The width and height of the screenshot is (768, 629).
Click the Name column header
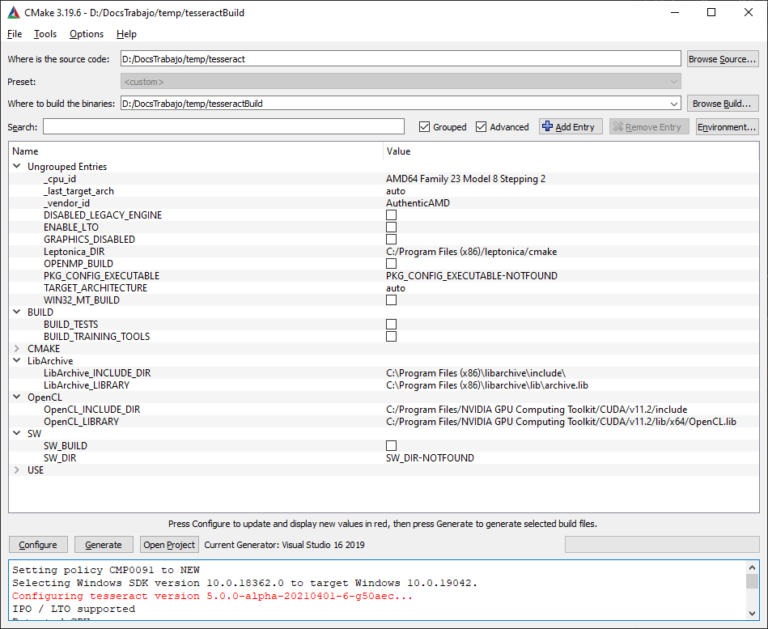point(25,151)
